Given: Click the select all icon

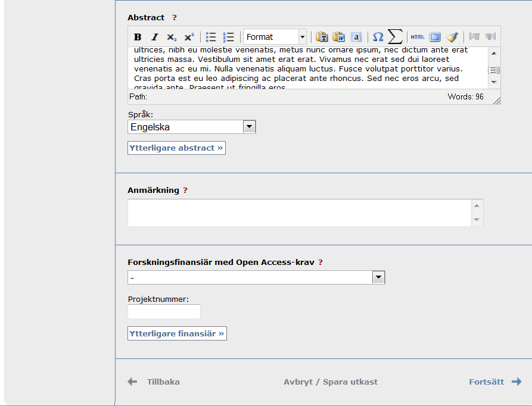Looking at the screenshot, I should point(356,36).
